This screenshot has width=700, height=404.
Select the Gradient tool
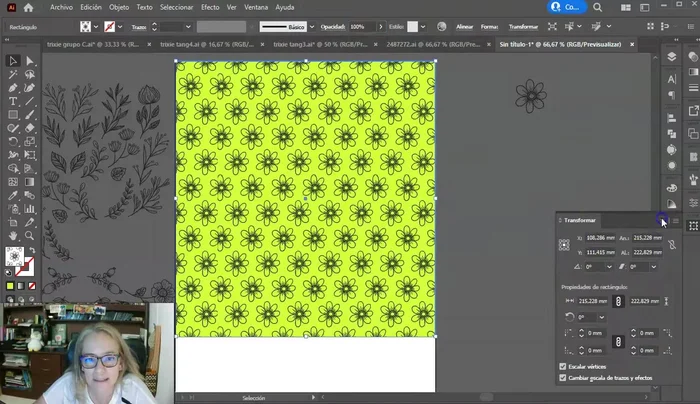pos(29,182)
